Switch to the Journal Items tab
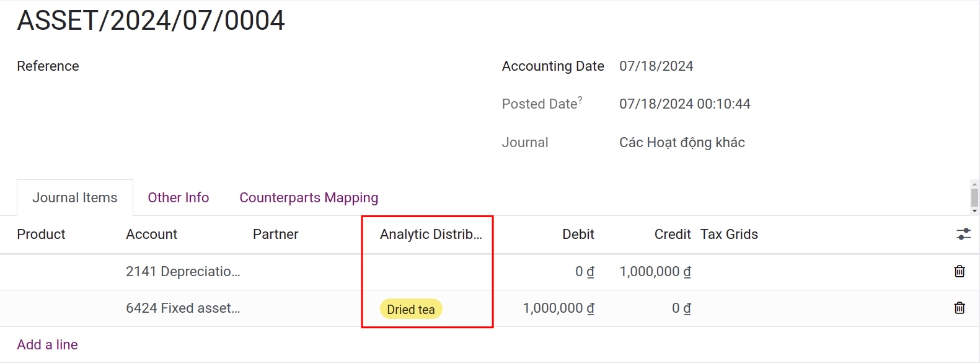 [x=75, y=197]
